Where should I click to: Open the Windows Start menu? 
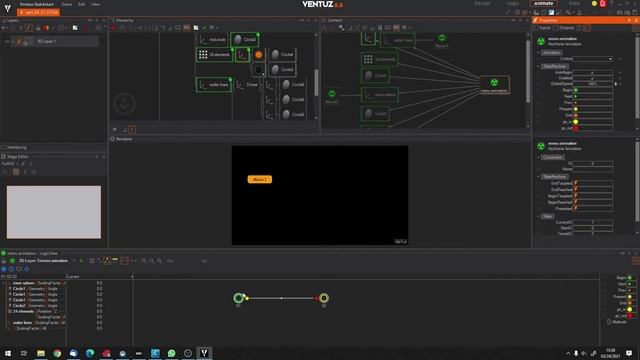(8, 353)
